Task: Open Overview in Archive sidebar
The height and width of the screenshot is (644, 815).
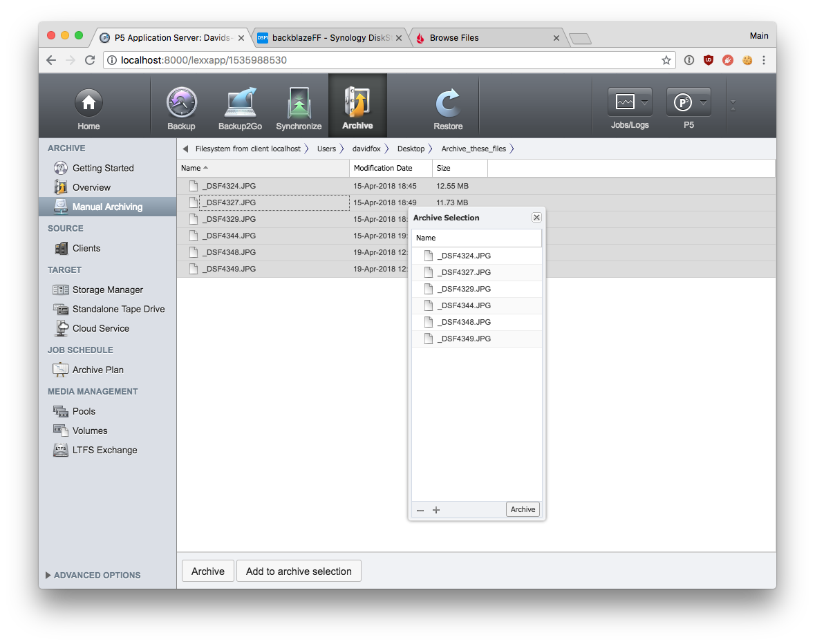Action: coord(83,187)
